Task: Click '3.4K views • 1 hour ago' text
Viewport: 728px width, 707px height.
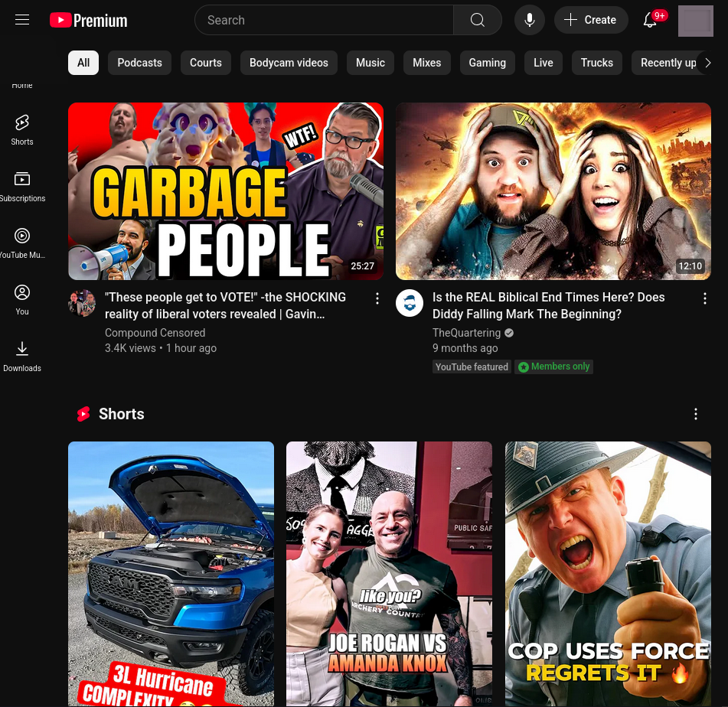Action: (161, 348)
